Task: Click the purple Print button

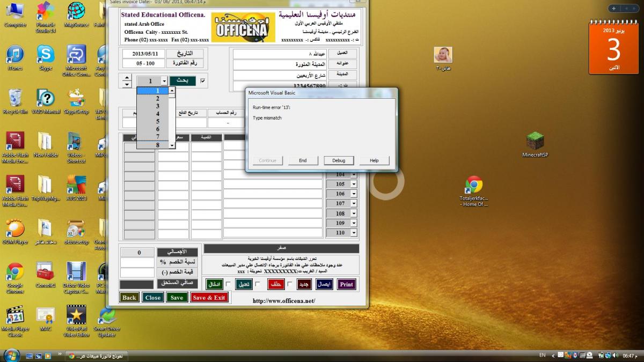Action: click(346, 284)
